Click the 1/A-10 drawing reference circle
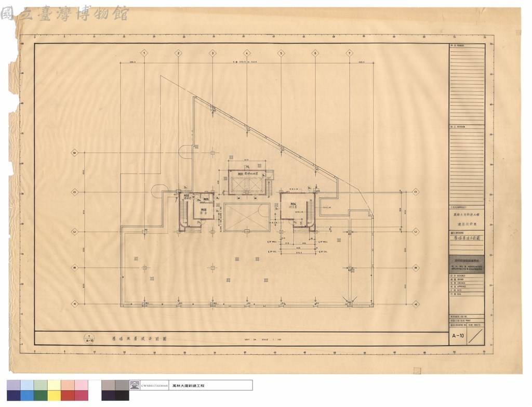Image resolution: width=532 pixels, height=407 pixels. (x=89, y=339)
